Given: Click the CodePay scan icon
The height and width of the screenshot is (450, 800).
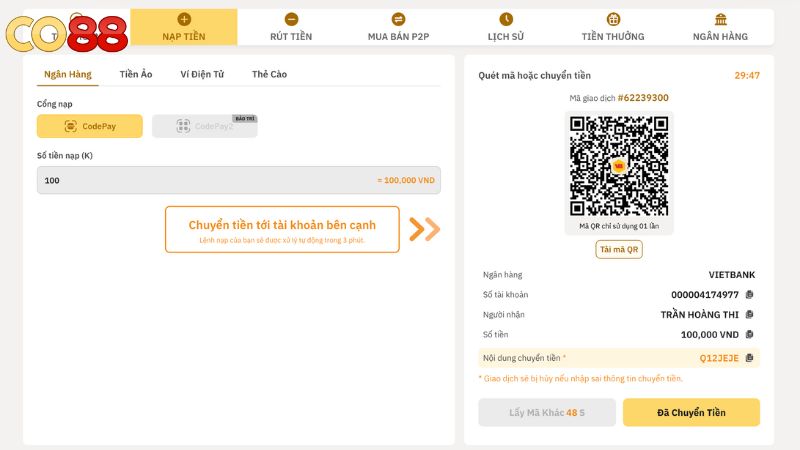Looking at the screenshot, I should click(70, 126).
